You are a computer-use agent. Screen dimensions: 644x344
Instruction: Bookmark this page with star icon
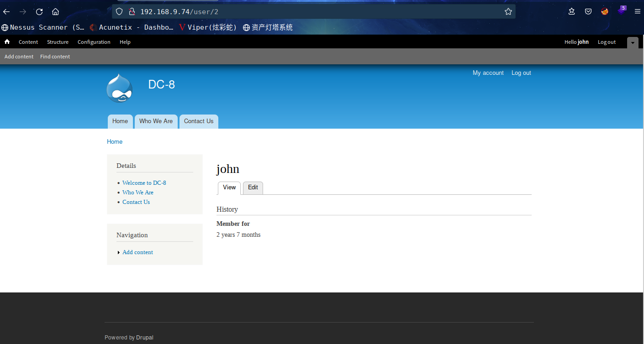(508, 12)
